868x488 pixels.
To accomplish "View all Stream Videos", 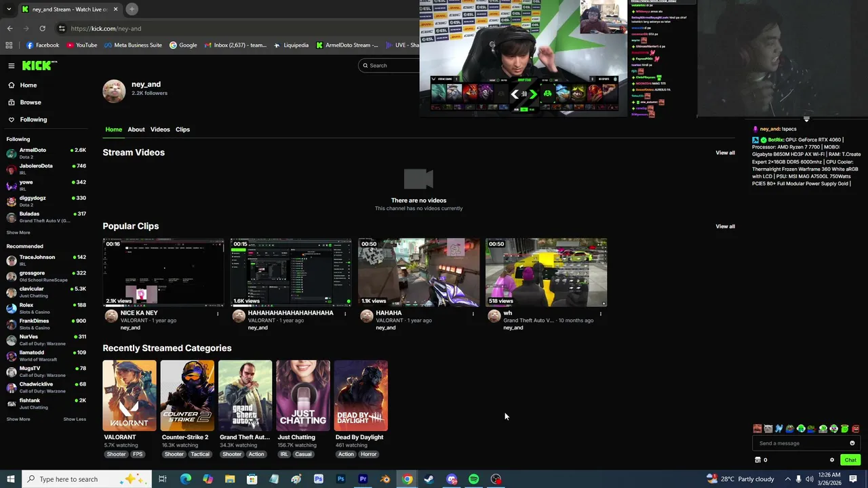I will (725, 153).
